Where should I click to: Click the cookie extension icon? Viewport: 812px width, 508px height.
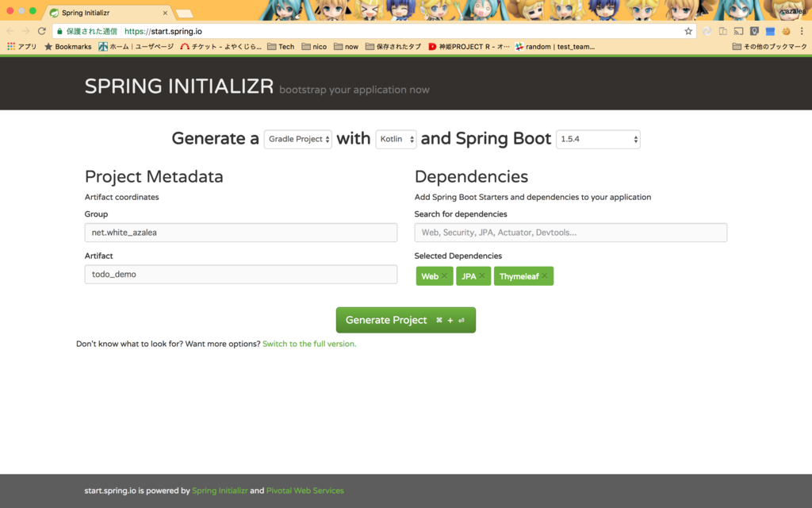pyautogui.click(x=786, y=31)
